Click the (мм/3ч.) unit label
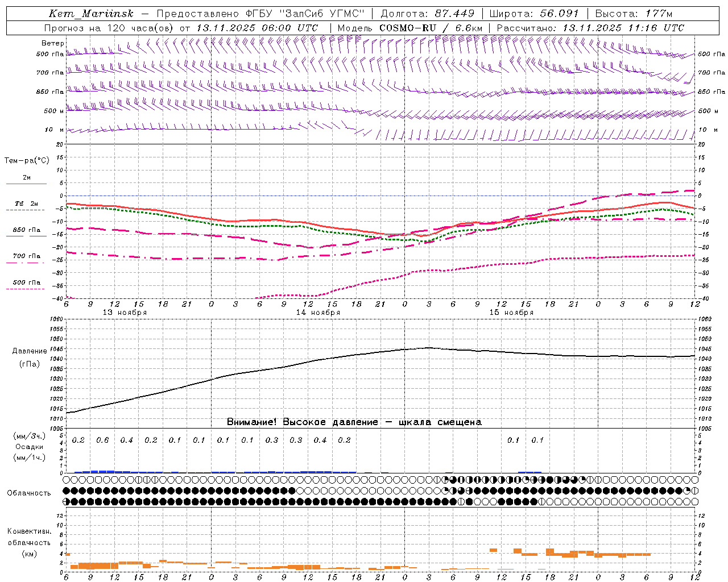 pyautogui.click(x=30, y=436)
